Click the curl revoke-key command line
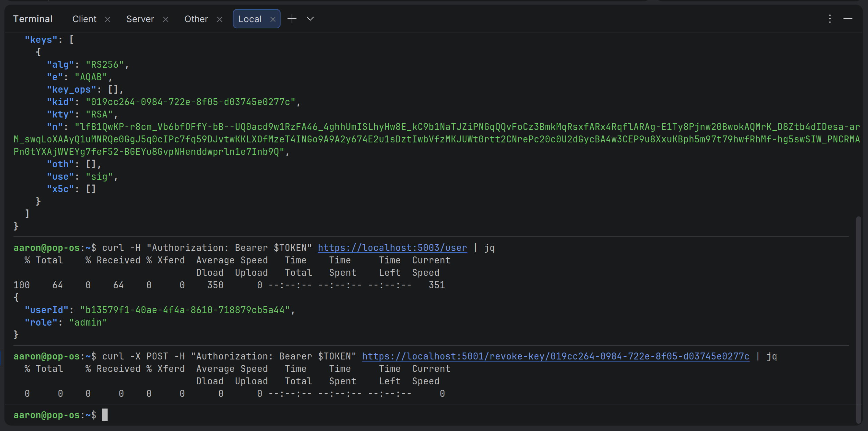The image size is (868, 431). (228, 356)
